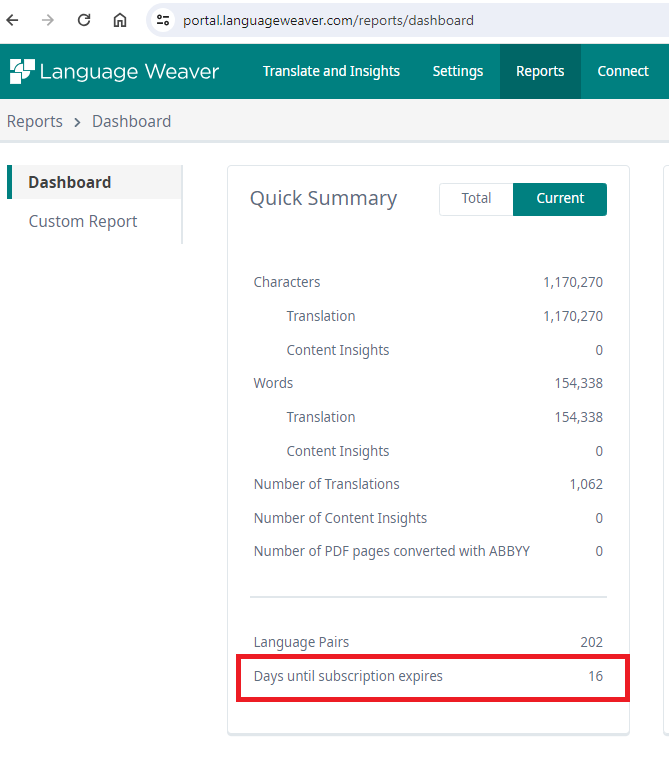Click the Reports breadcrumb link
This screenshot has height=765, width=669.
click(x=35, y=121)
